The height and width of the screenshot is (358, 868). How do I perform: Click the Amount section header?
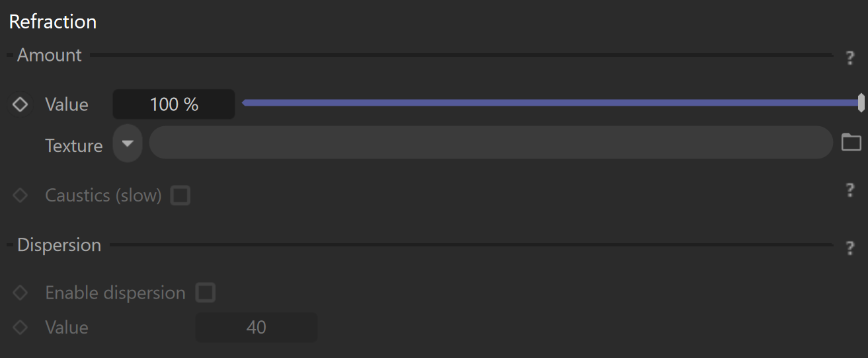click(50, 55)
